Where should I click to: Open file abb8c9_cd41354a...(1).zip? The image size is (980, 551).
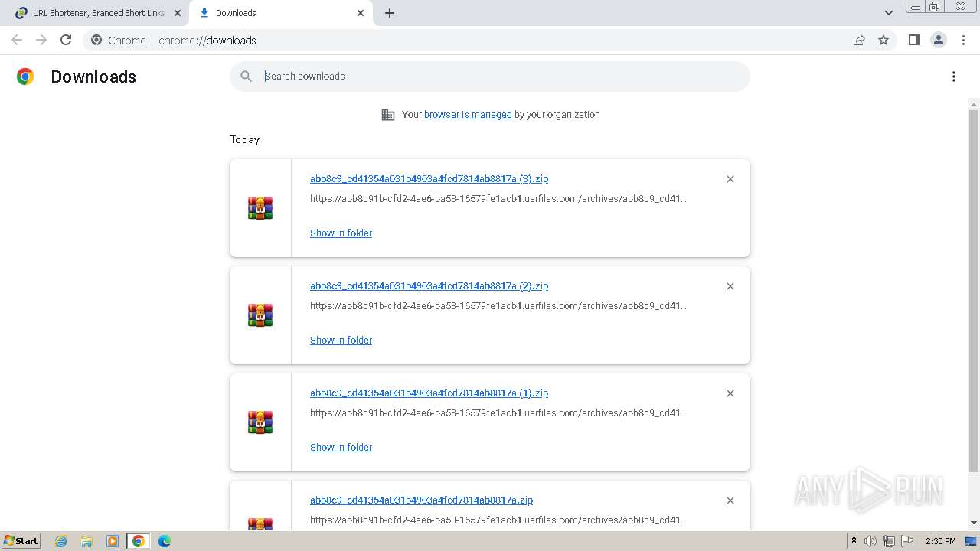coord(429,393)
